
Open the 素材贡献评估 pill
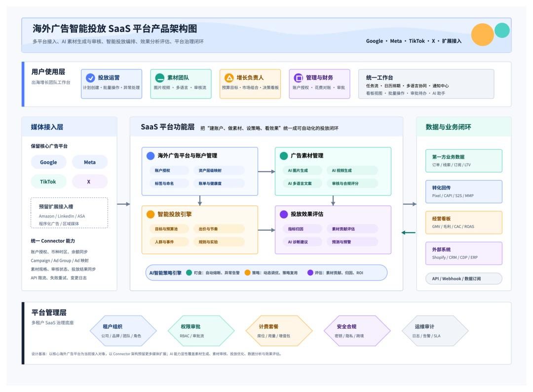tap(352, 229)
